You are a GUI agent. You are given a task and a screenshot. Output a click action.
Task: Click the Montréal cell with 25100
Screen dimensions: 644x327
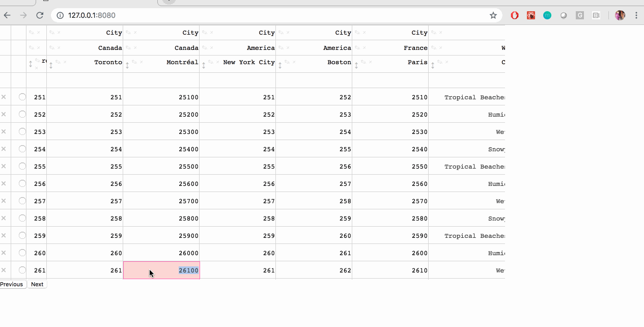tap(161, 97)
